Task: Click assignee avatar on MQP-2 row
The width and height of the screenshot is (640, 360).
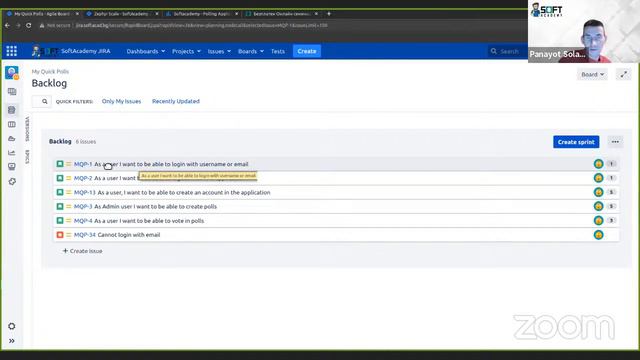Action: tap(598, 178)
